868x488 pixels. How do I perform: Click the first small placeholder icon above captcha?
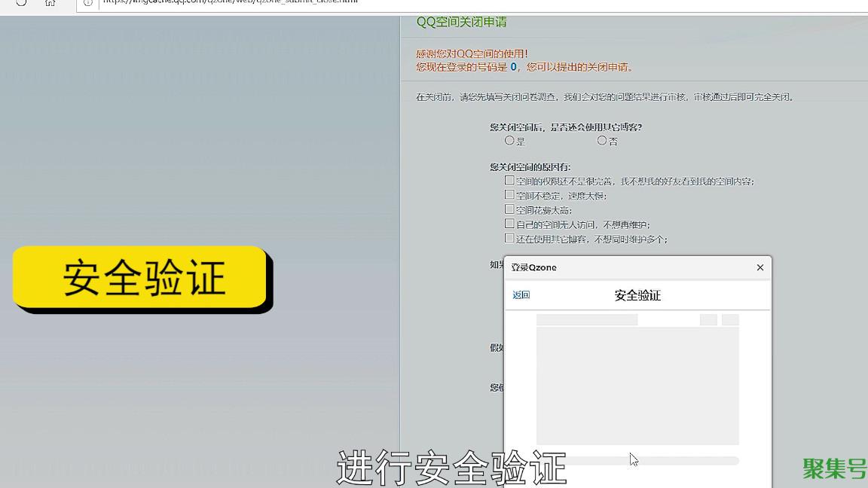[708, 320]
